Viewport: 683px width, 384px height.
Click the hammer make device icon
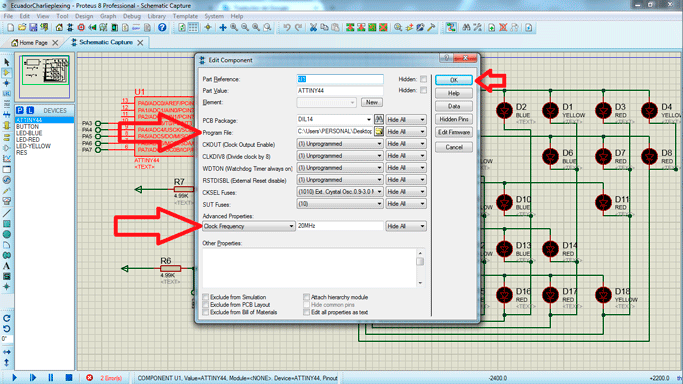coord(431,27)
